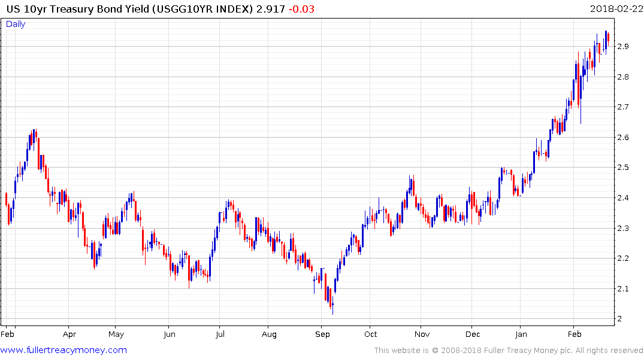This screenshot has width=644, height=359.
Task: Click the 'Aug' x-axis label
Action: [269, 334]
